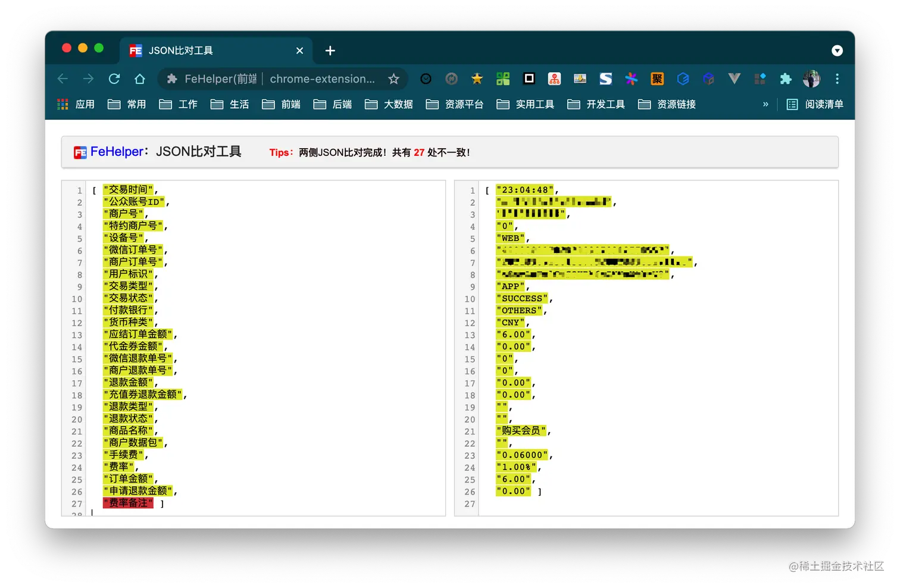
Task: Click the red highlighted "费率备注" entry
Action: coord(129,503)
